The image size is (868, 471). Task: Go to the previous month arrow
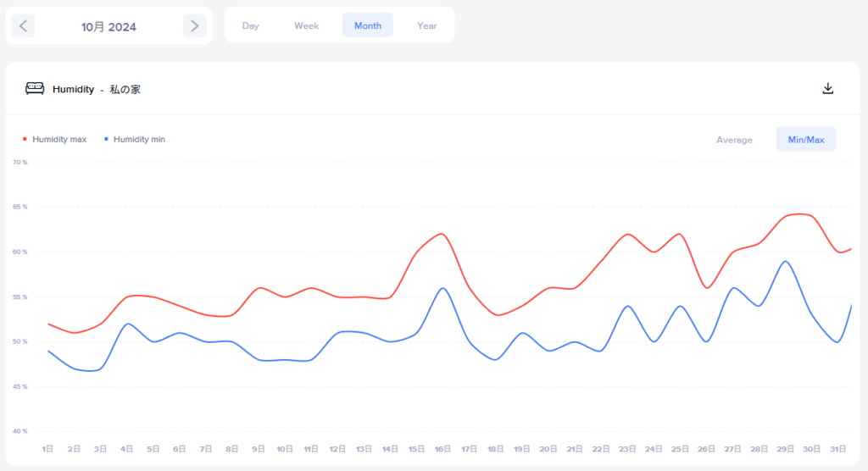[23, 25]
